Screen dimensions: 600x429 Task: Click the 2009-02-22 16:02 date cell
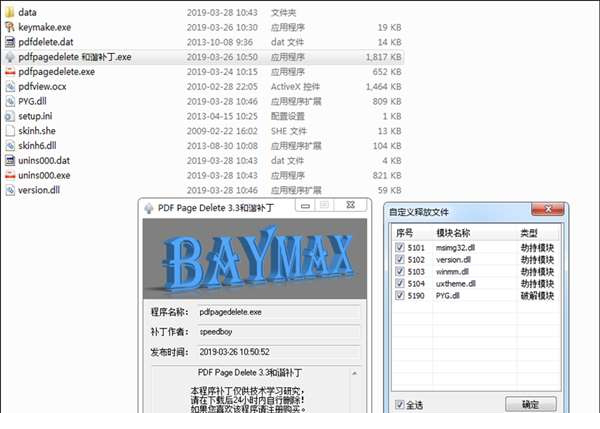[x=222, y=131]
